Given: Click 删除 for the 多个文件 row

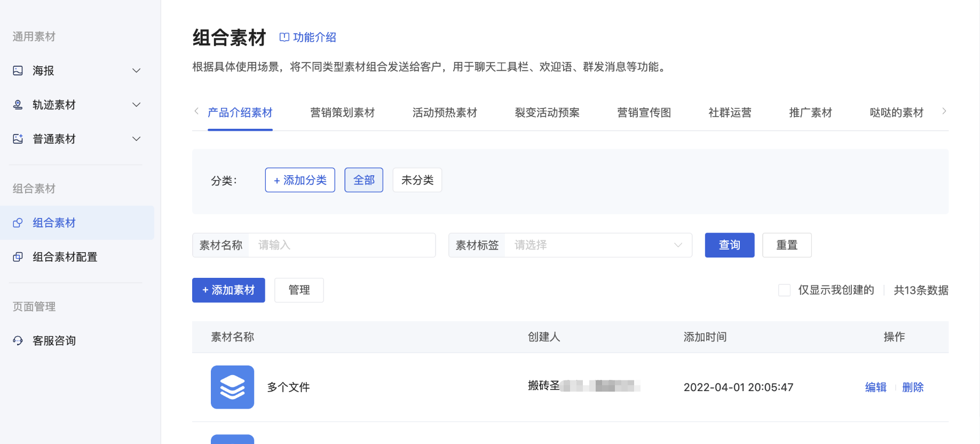Looking at the screenshot, I should point(913,387).
